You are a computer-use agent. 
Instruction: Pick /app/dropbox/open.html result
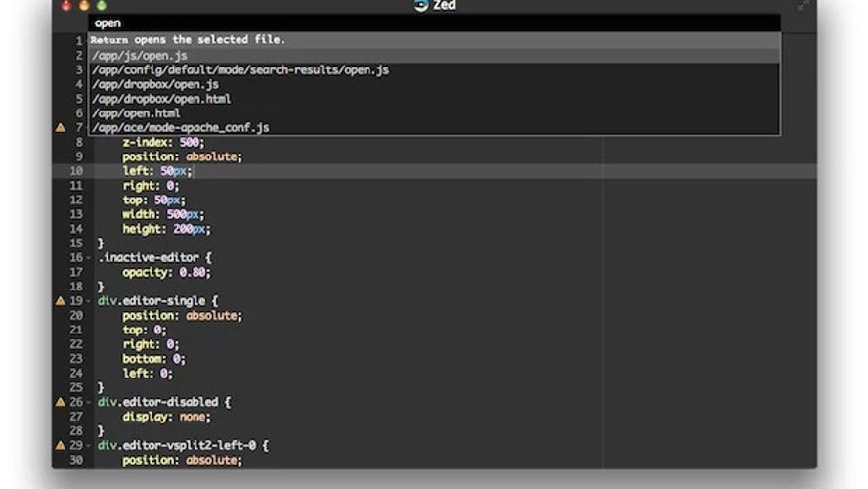(434, 99)
